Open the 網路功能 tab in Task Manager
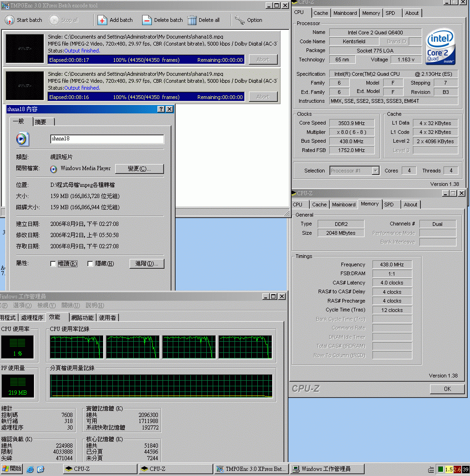The width and height of the screenshot is (470, 476). point(82,317)
